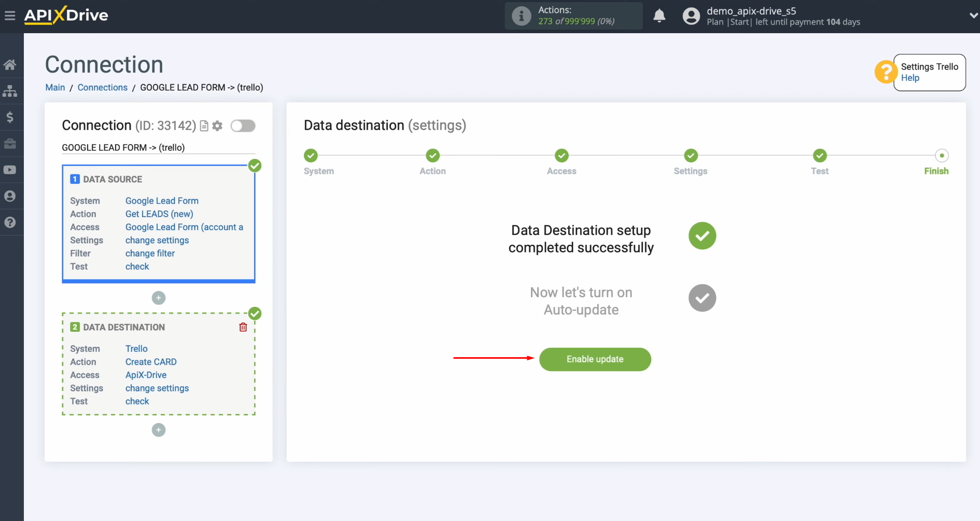Open the Data Source change filter option

coord(149,254)
